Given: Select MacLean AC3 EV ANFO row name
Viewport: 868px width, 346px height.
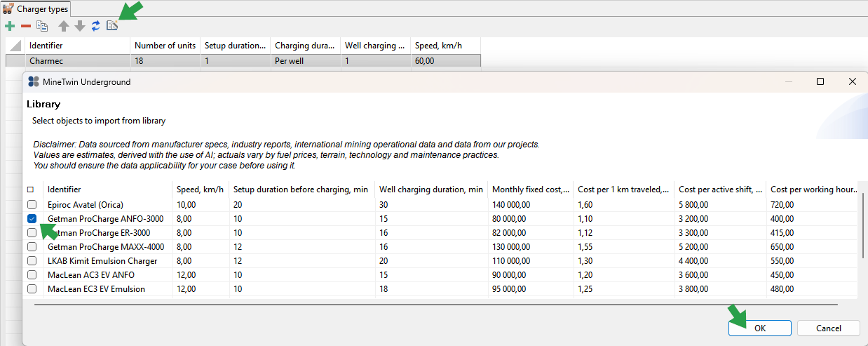Looking at the screenshot, I should click(x=91, y=275).
